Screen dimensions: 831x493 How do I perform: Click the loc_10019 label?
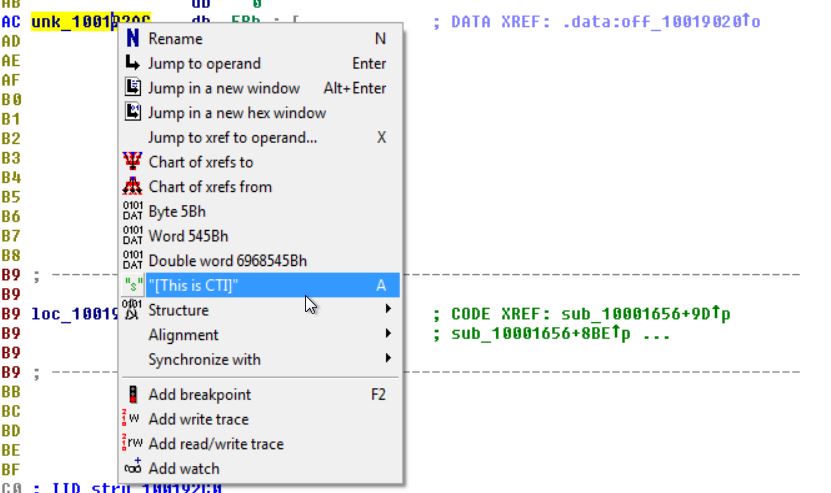[x=74, y=314]
